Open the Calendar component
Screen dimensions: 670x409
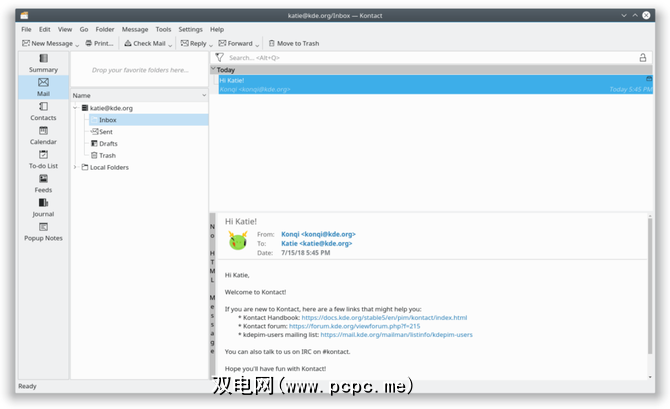43,135
